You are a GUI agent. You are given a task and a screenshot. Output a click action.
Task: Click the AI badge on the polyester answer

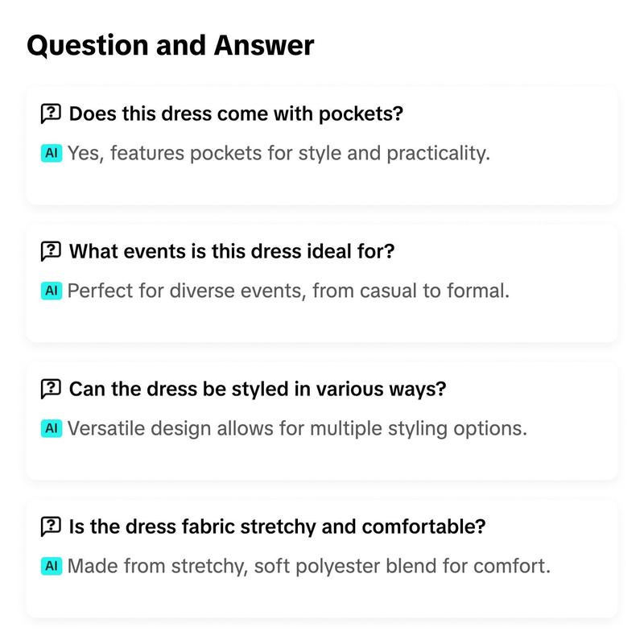(x=52, y=566)
